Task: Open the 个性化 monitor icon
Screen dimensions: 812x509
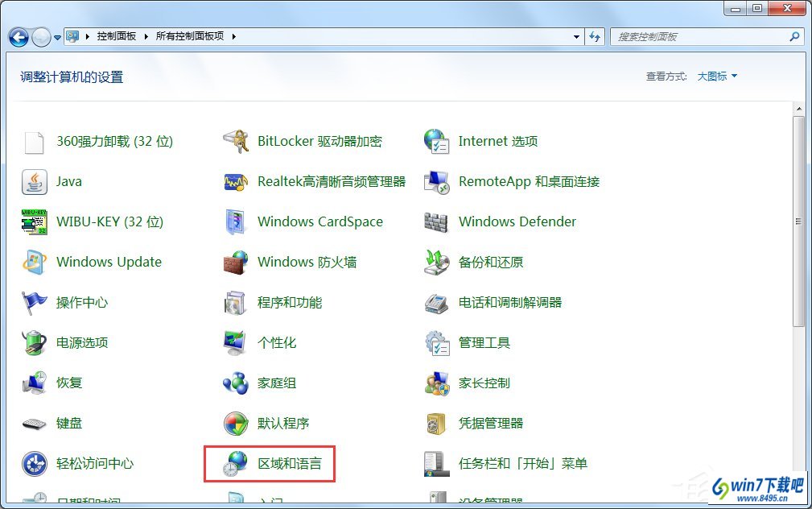Action: click(236, 342)
